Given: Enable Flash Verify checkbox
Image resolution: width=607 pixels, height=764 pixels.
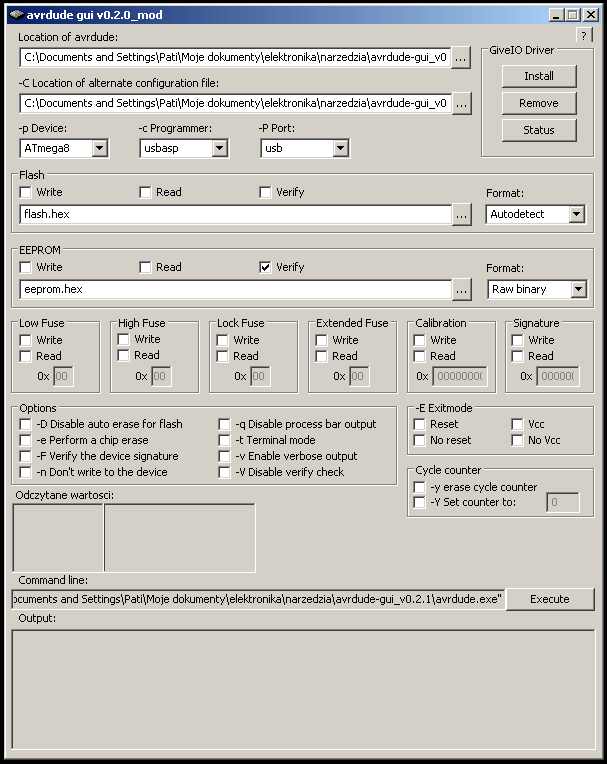Looking at the screenshot, I should coord(266,192).
